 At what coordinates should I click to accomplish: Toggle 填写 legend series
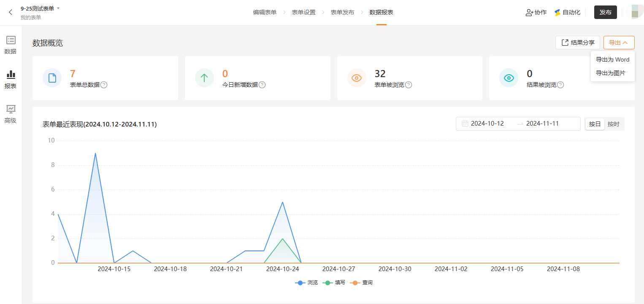tap(334, 282)
